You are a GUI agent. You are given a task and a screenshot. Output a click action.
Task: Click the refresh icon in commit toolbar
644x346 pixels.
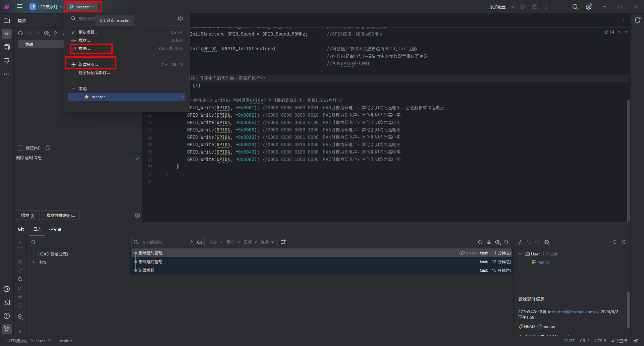pyautogui.click(x=20, y=33)
